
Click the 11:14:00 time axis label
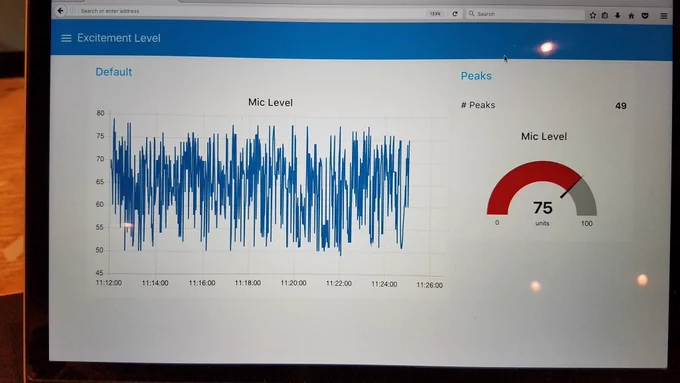(155, 283)
